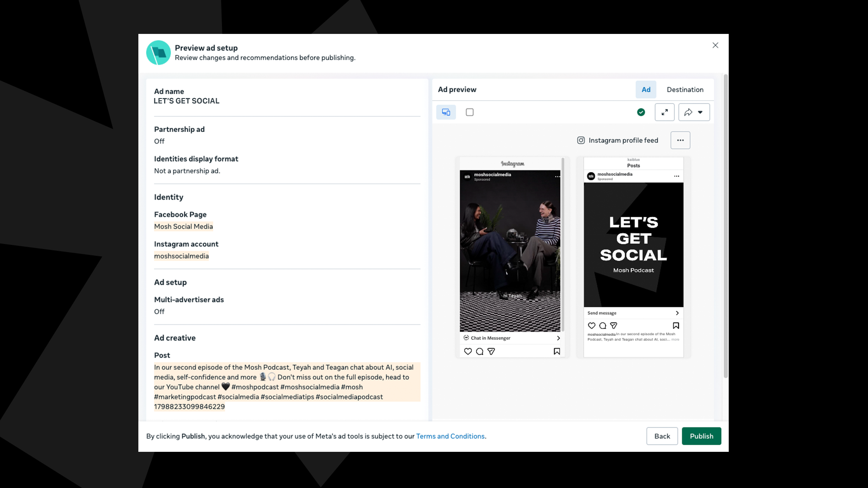Click the LET'S GET SOCIAL preview thumbnail
Viewport: 868px width, 488px height.
(633, 245)
